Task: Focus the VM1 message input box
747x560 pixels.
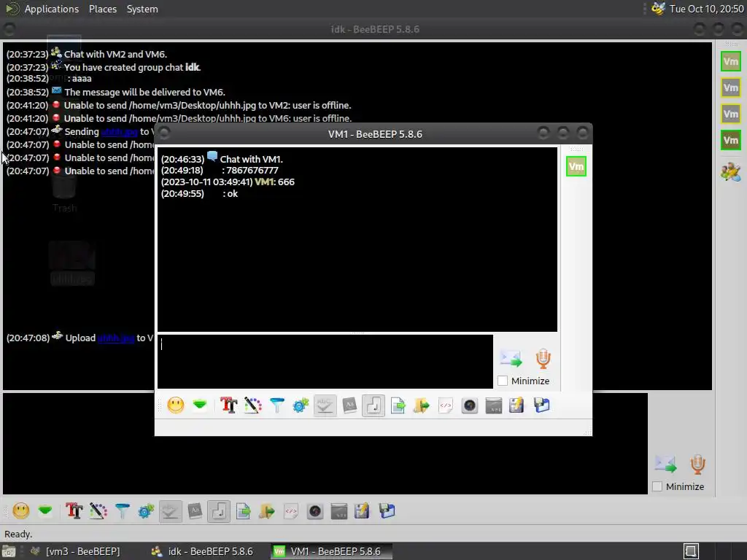Action: coord(325,362)
